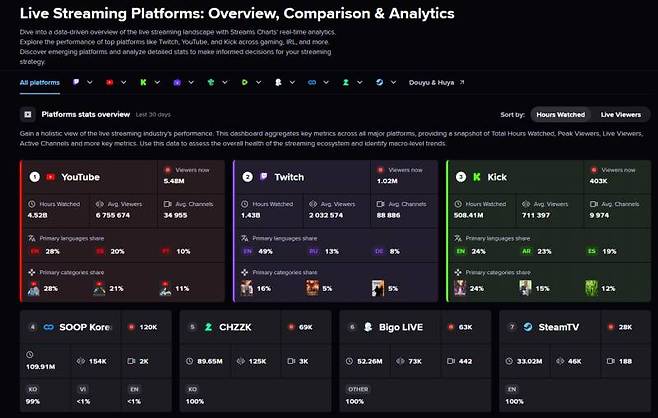Click the first category thumbnail on the YouTube card at 28%
Screen dimensions: 658x418
tap(34, 288)
